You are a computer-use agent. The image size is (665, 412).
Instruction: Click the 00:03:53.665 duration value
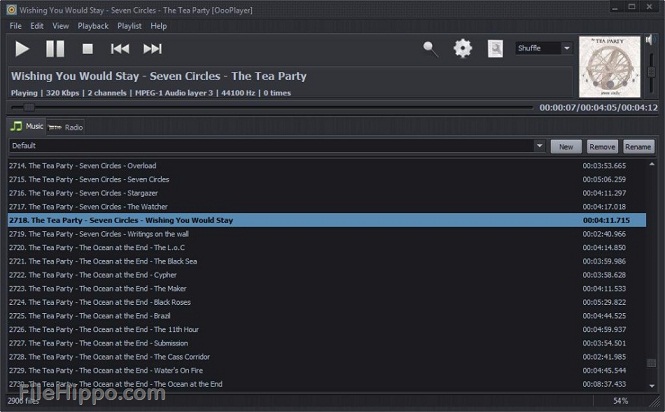point(604,166)
